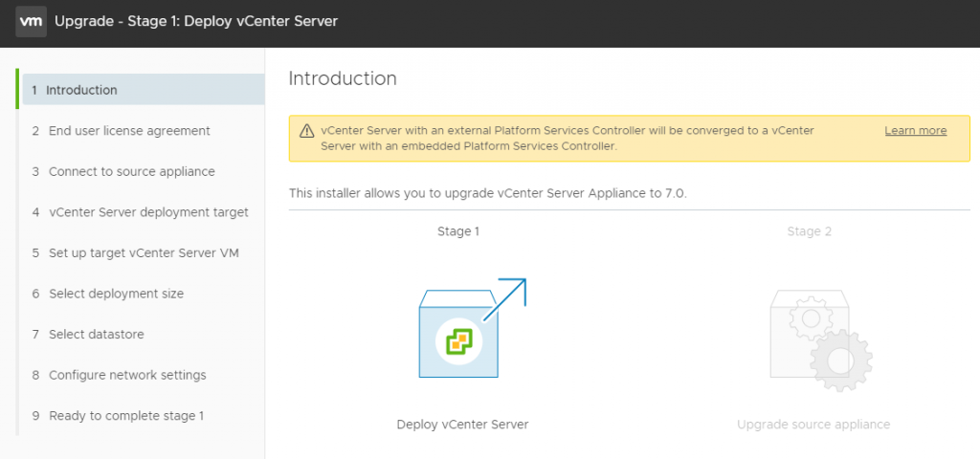
Task: Click the installer upgrade to 7.0 description text
Action: pos(487,193)
